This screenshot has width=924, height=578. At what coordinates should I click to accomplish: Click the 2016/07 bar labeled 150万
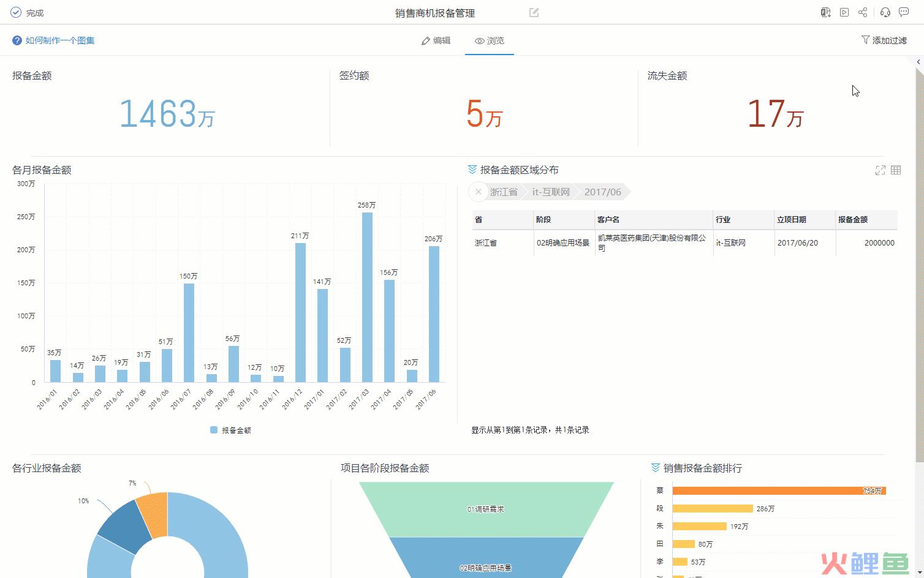189,332
